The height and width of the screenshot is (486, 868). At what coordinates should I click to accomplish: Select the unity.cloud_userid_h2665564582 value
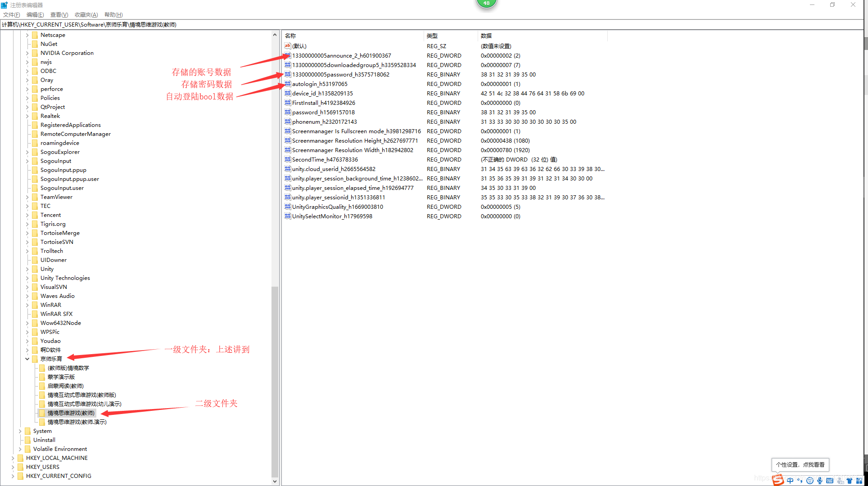(x=334, y=169)
